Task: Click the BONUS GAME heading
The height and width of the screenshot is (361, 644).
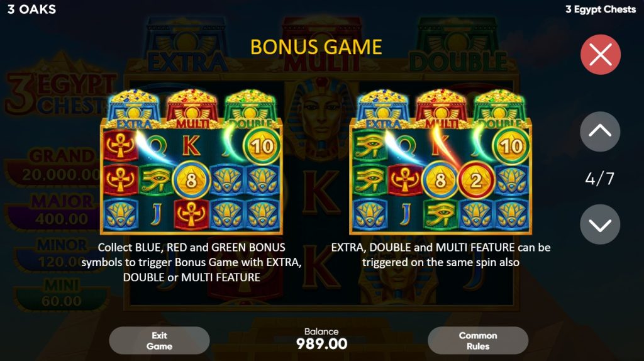Action: pyautogui.click(x=316, y=47)
